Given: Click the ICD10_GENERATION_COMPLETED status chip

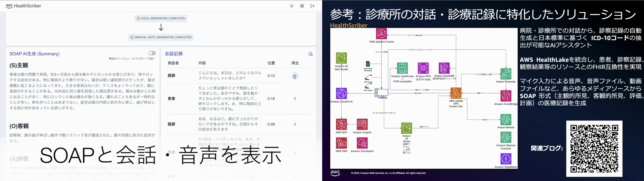Looking at the screenshot, I should (161, 18).
